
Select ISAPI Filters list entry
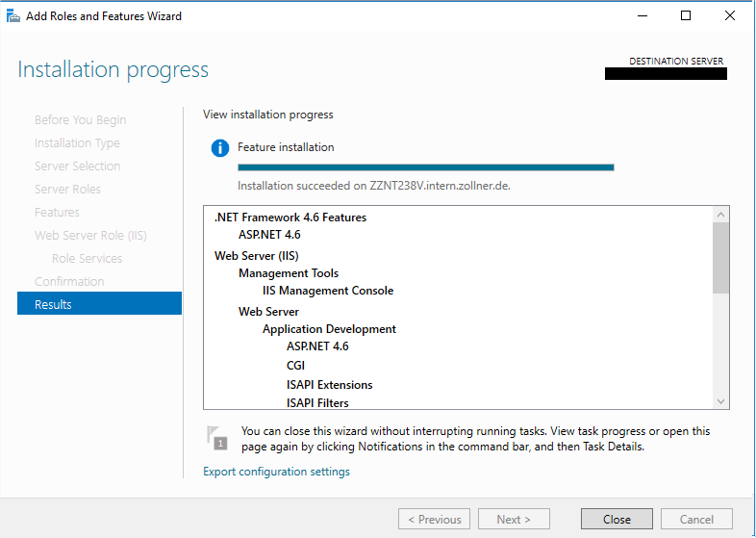pos(317,403)
